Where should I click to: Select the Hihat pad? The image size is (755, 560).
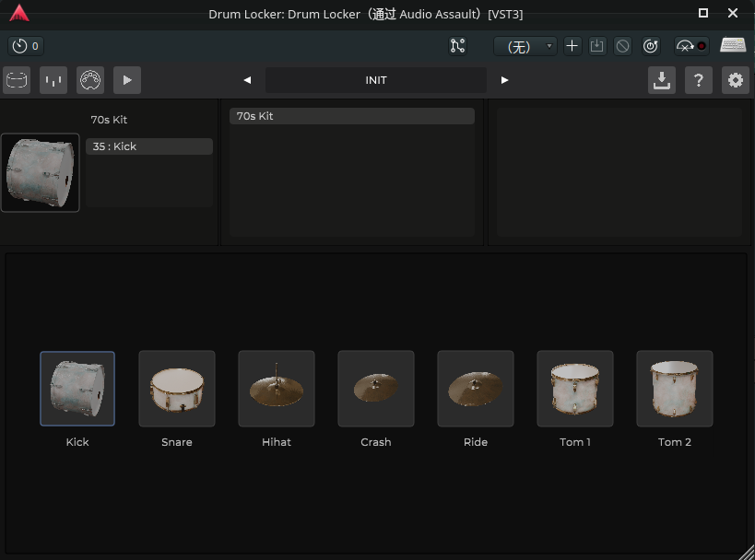point(277,389)
